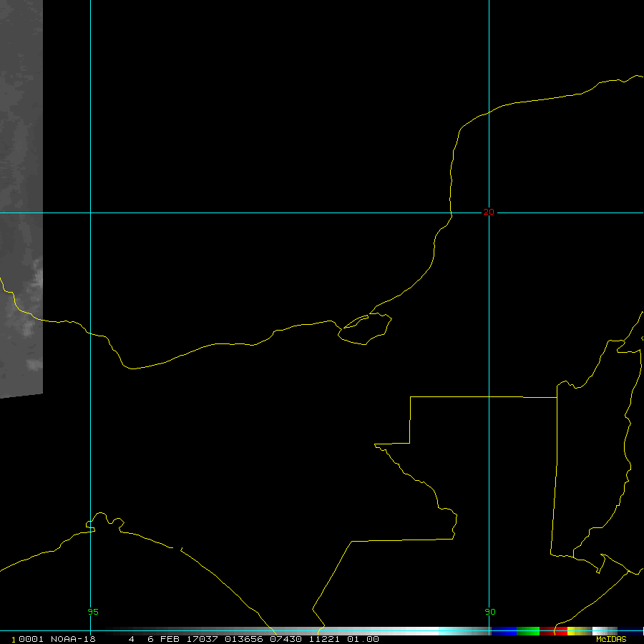Screen dimensions: 644x644
Task: Pick the red segment of the color bar
Action: click(x=553, y=631)
